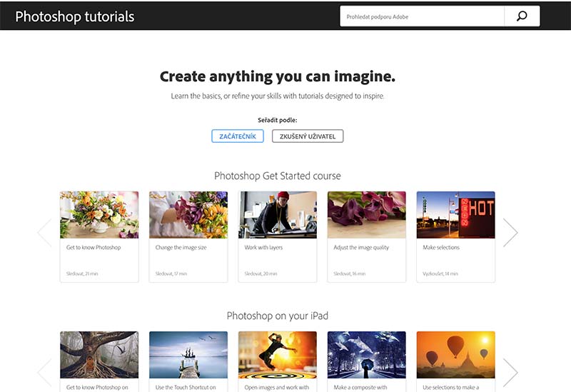Open the tree house iPad tutorial thumbnail
571x392 pixels.
99,355
